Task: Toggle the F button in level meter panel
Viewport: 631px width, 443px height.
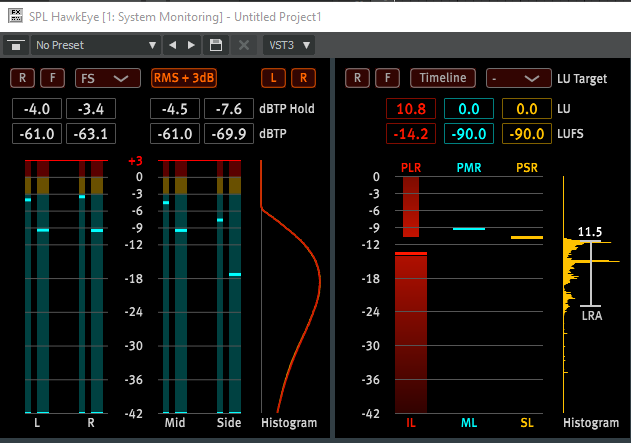Action: (x=52, y=78)
